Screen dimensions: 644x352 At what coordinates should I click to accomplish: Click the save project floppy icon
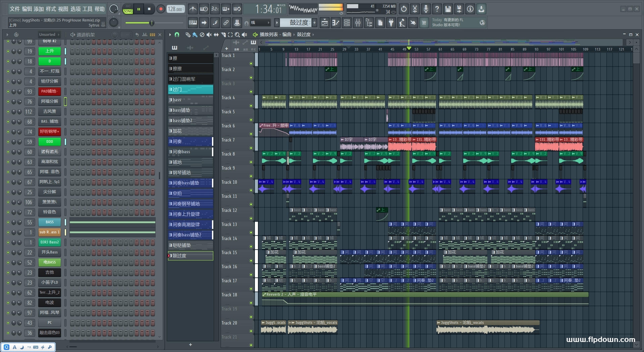click(x=448, y=9)
